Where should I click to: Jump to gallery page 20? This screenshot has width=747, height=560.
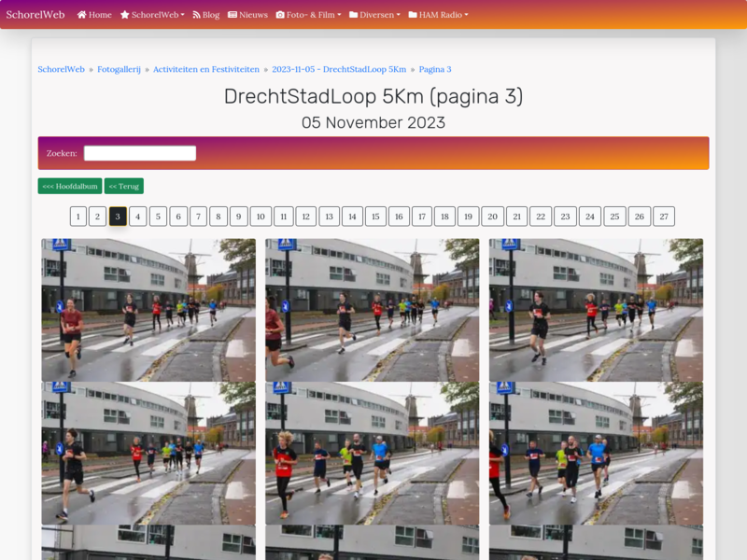(x=493, y=217)
